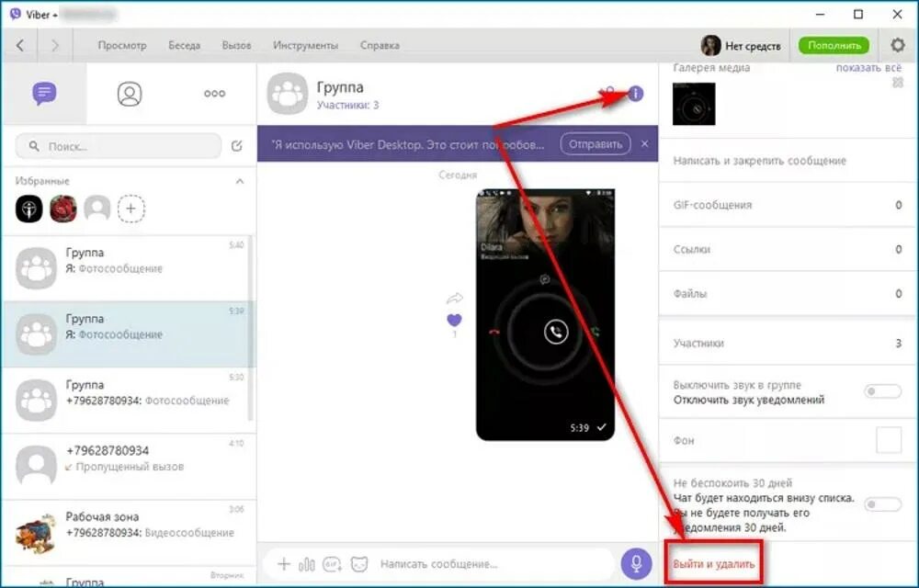Click the Поиск search field
The image size is (919, 588).
click(119, 146)
